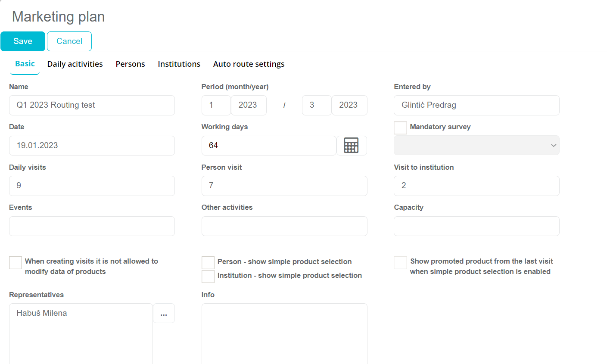Click the working days calculator icon
The width and height of the screenshot is (607, 364).
click(x=351, y=146)
